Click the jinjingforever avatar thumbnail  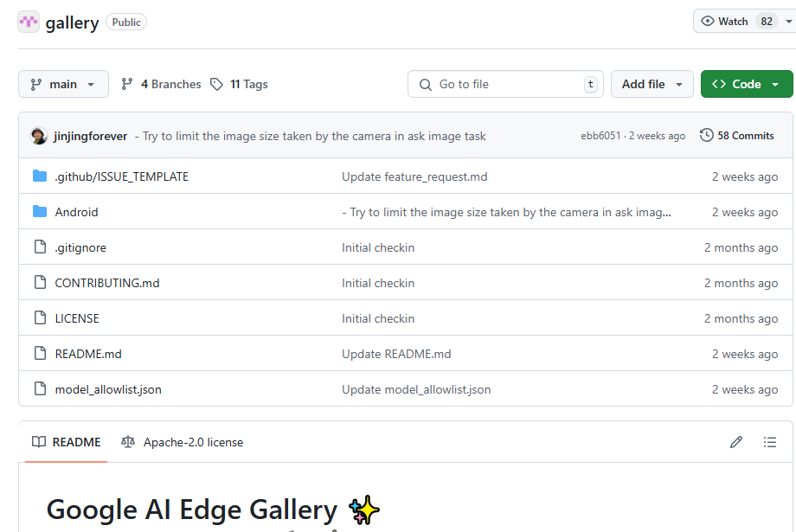(39, 136)
